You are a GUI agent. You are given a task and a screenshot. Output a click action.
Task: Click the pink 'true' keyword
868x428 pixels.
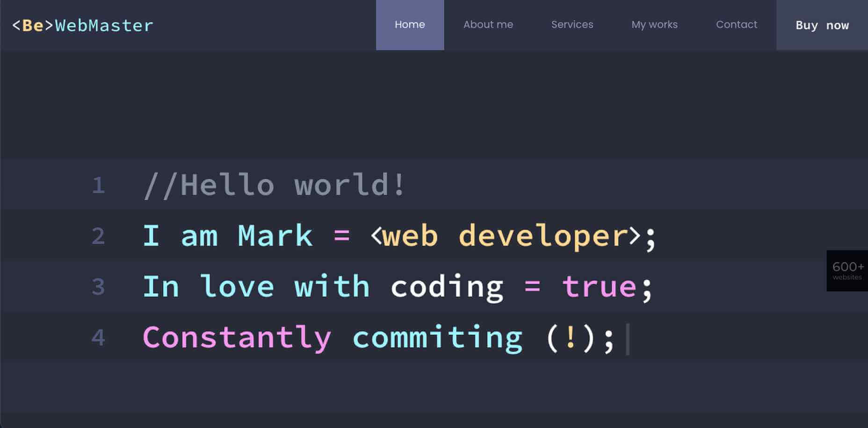599,286
